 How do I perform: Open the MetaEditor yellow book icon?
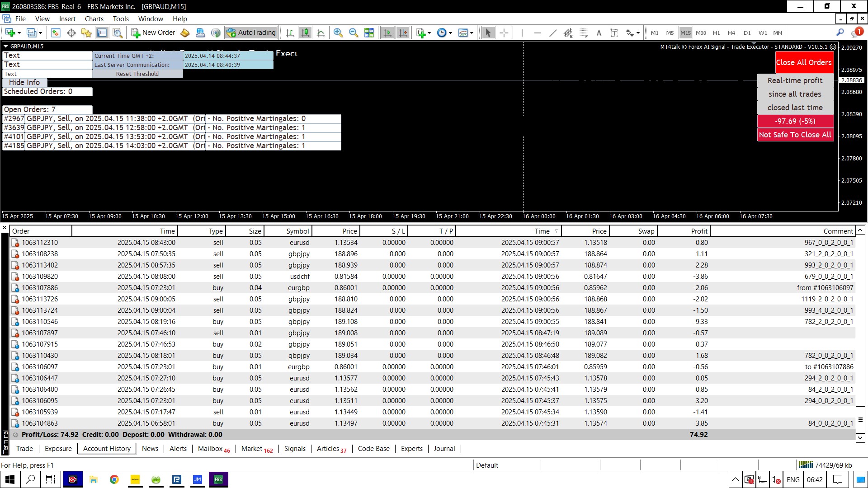[x=185, y=33]
